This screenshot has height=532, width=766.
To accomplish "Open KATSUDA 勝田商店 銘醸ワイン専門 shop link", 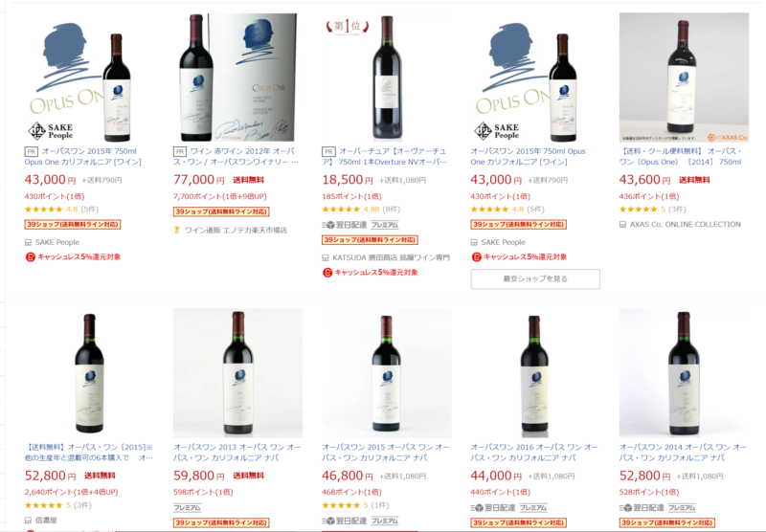I will 391,257.
